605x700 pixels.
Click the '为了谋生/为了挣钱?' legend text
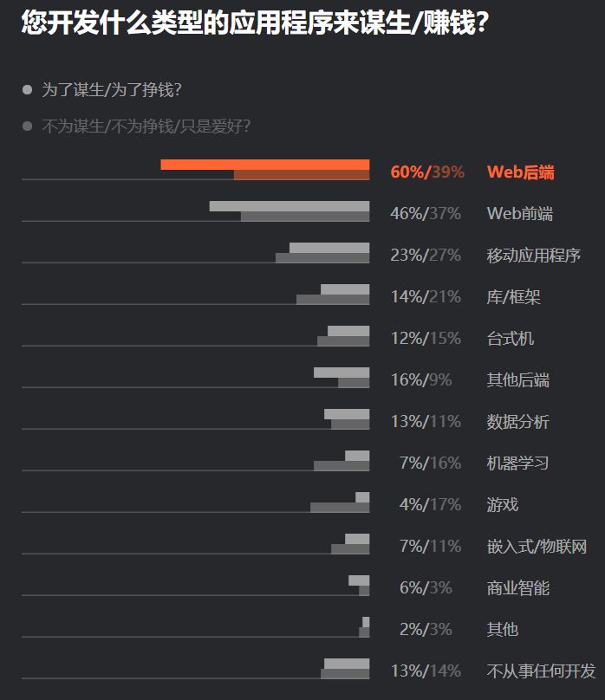[112, 89]
